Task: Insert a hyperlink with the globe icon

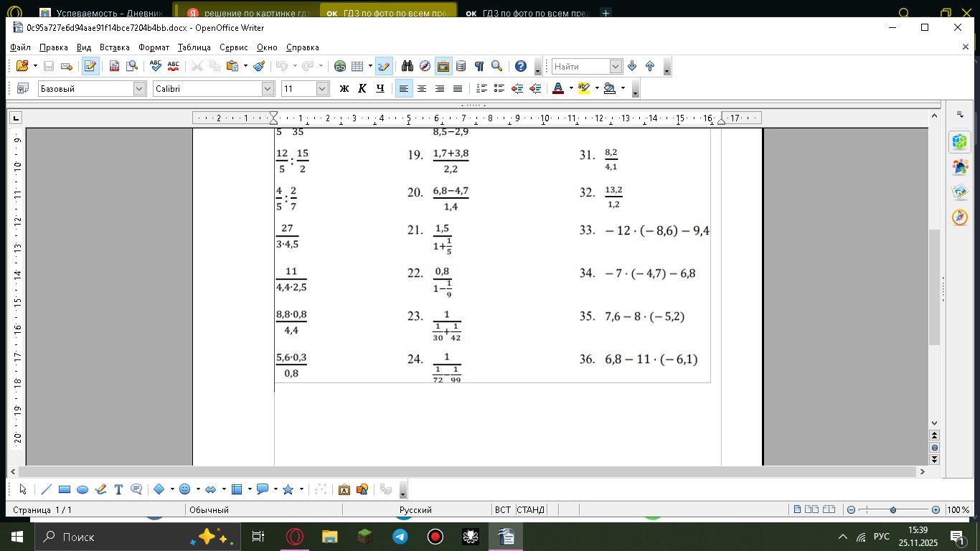Action: click(340, 66)
